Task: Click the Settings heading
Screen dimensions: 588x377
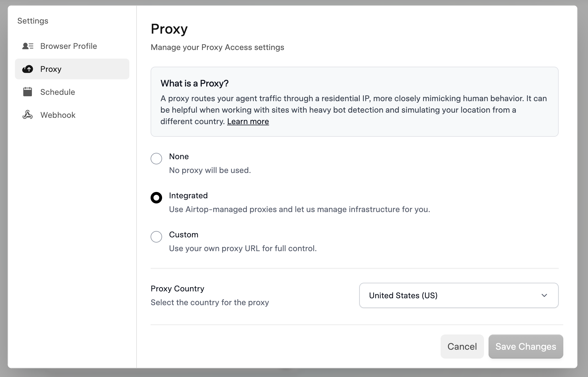Action: click(33, 20)
